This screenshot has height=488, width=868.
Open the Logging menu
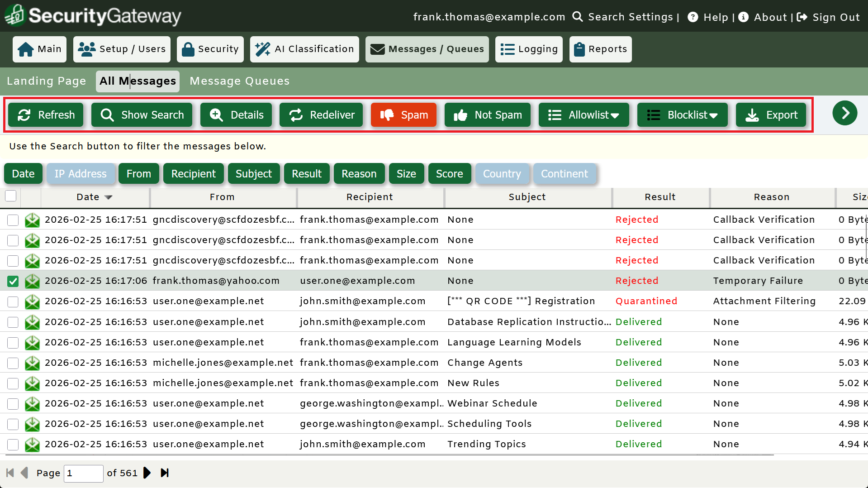pyautogui.click(x=529, y=49)
